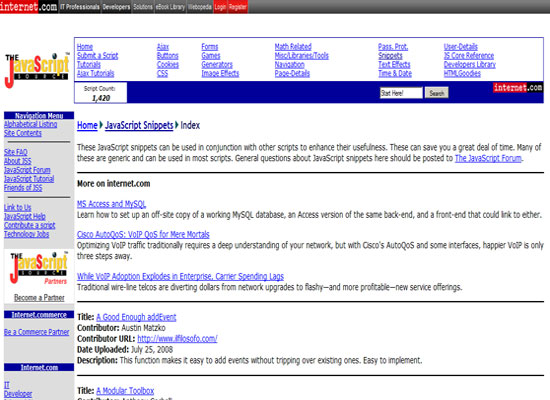Open the Games category link
The image size is (550, 400).
[211, 56]
